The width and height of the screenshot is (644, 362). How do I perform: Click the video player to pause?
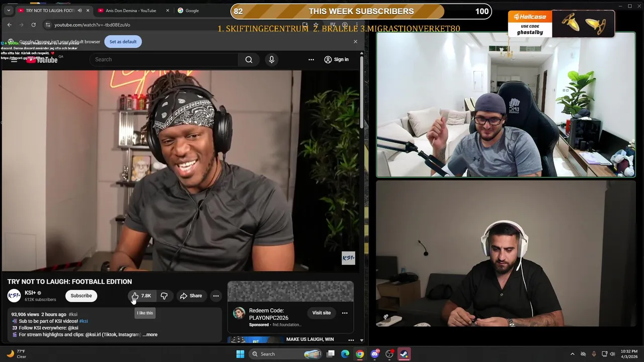pos(181,171)
